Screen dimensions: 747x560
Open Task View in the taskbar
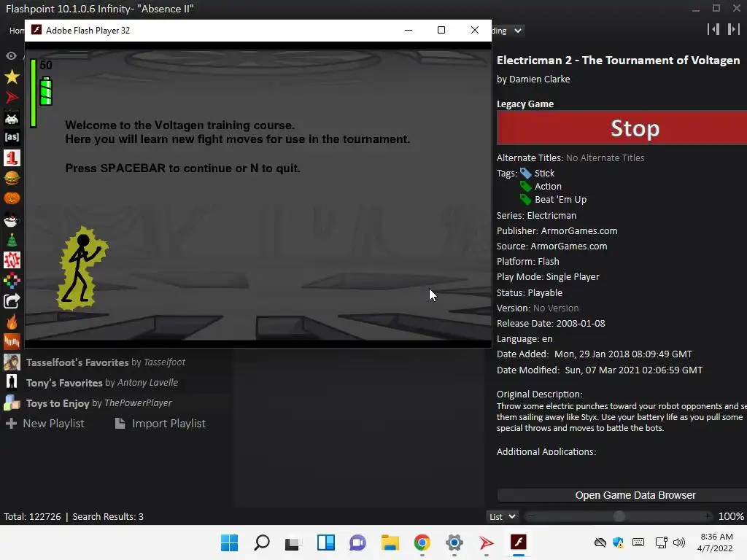coord(293,542)
